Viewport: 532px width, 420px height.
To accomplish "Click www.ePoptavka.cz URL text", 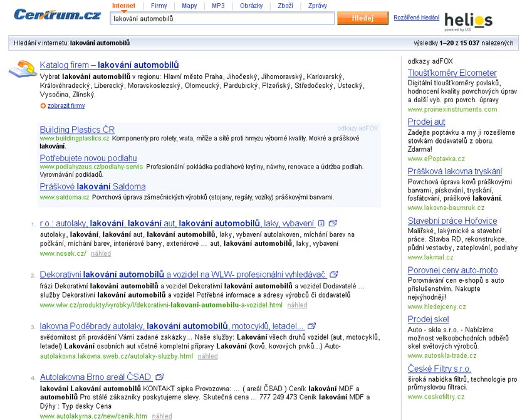I will coord(436,159).
